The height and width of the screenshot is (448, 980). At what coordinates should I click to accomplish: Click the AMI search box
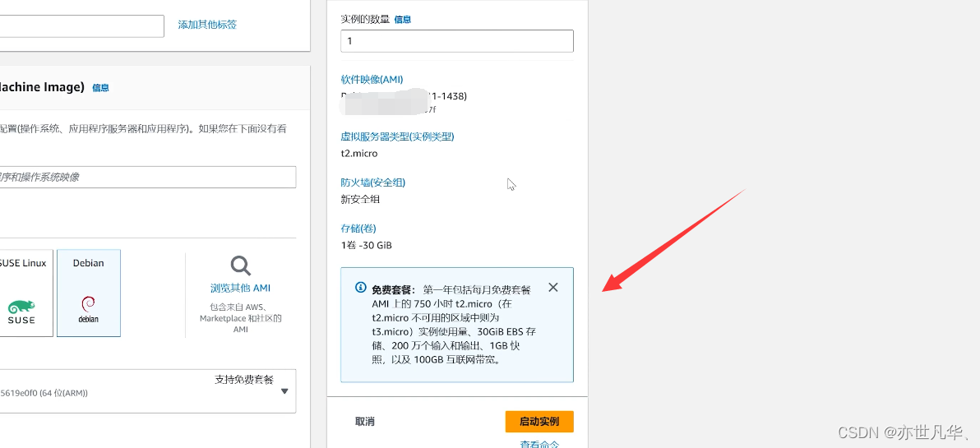click(147, 178)
